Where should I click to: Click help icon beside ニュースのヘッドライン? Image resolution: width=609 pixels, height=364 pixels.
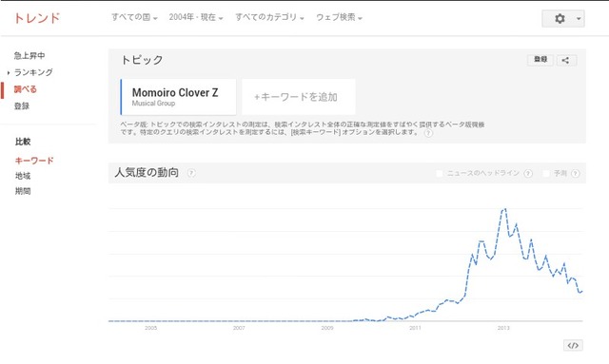(x=528, y=174)
